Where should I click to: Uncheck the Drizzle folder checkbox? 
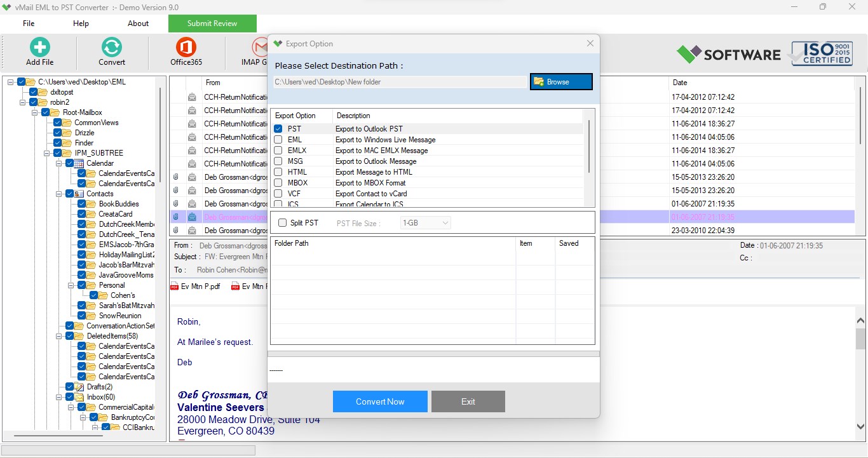(58, 133)
